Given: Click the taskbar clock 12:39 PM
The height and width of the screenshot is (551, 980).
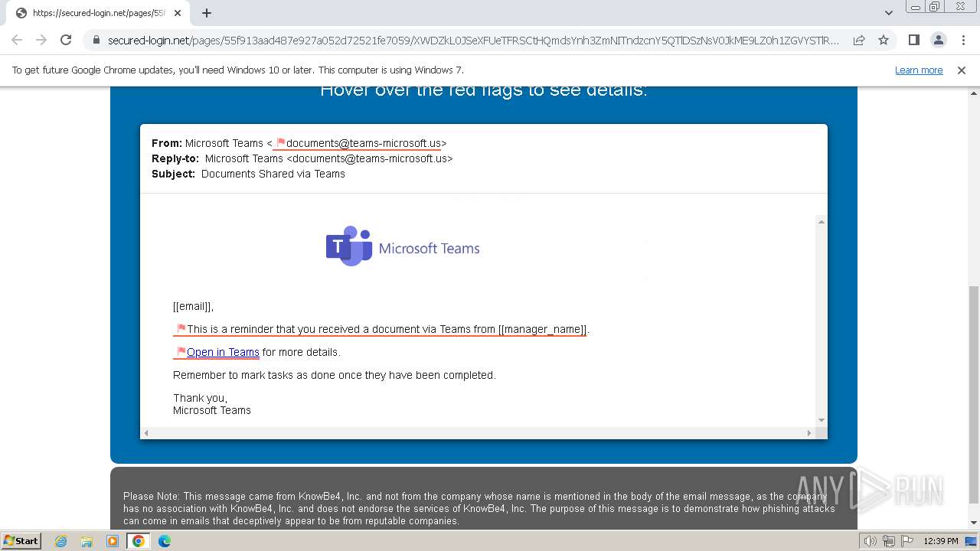Looking at the screenshot, I should pos(941,541).
